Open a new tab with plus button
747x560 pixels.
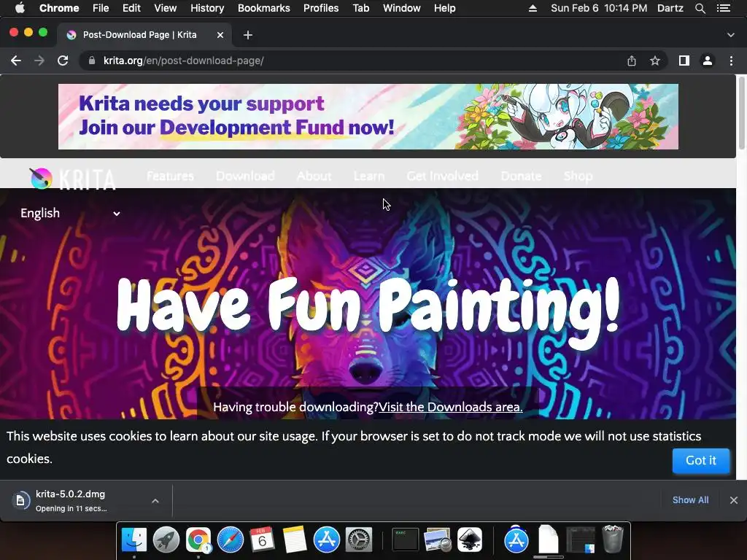[248, 35]
